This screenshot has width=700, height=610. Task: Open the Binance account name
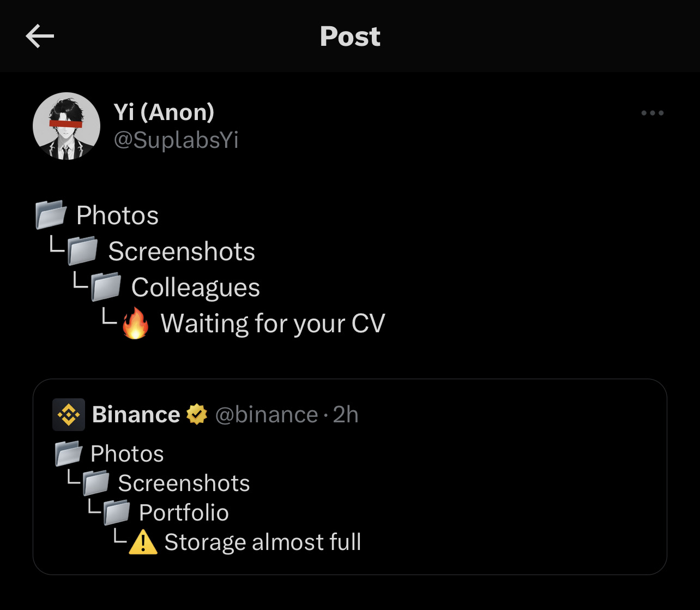(x=136, y=415)
